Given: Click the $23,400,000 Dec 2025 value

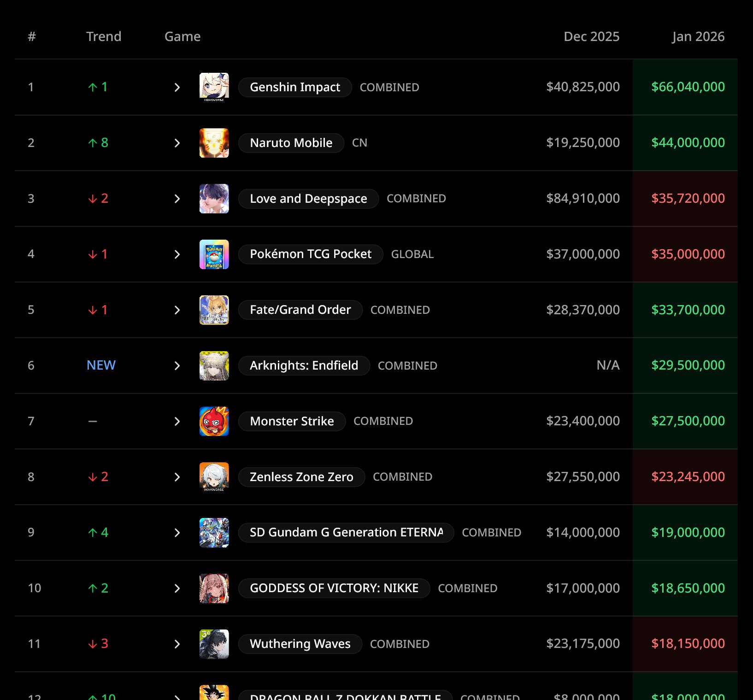Looking at the screenshot, I should (x=583, y=421).
